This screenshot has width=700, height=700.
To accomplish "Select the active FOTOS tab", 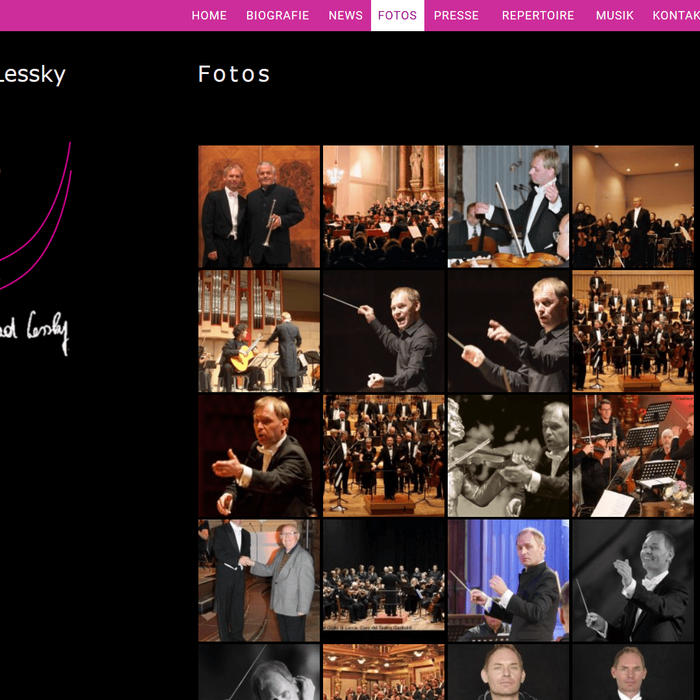I will point(397,16).
